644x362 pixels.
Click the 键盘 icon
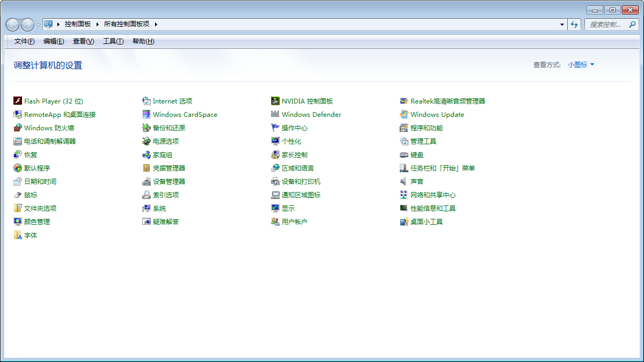click(404, 154)
